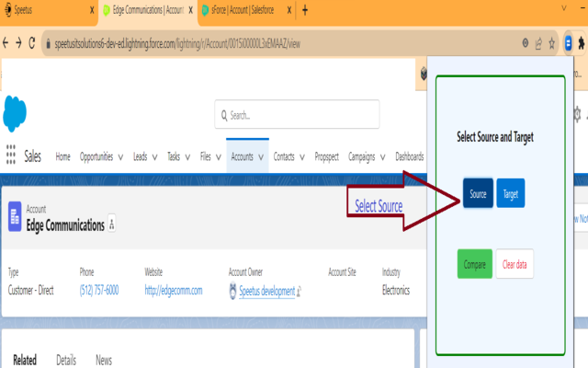This screenshot has width=588, height=368.
Task: Click the account owner avatar icon
Action: pos(232,291)
